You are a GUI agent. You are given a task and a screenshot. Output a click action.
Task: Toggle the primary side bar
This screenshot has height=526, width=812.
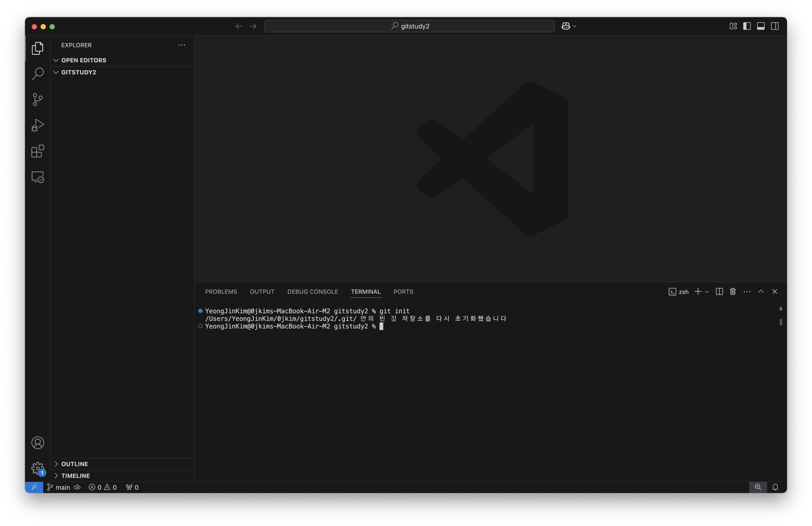747,26
